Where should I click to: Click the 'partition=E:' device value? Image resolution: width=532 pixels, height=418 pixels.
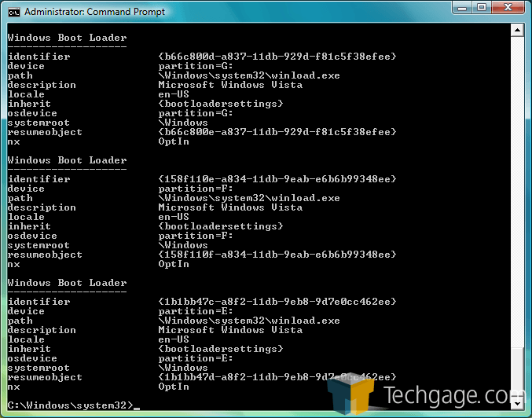tap(196, 311)
